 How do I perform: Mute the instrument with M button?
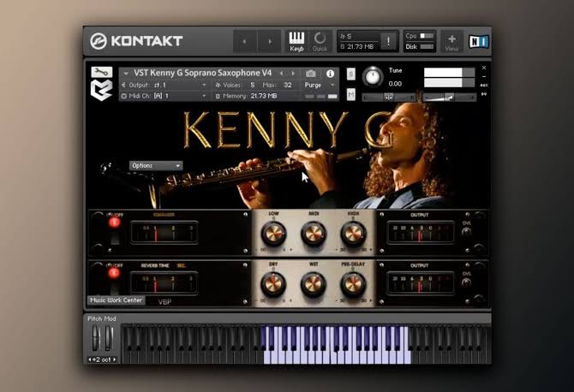pos(351,96)
